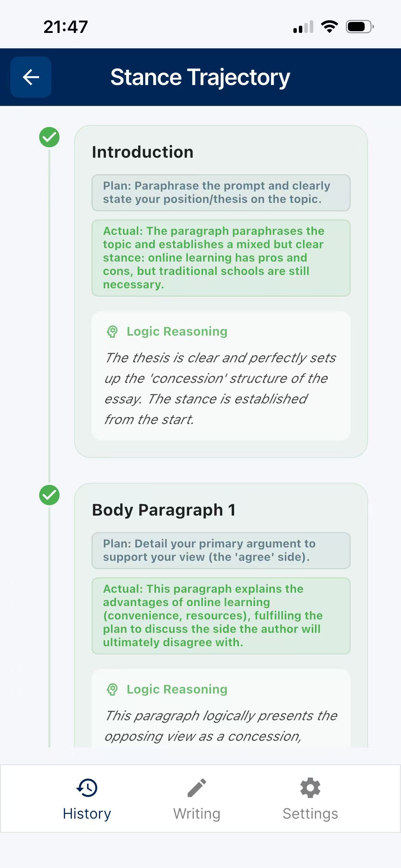The image size is (401, 868).
Task: Open the Settings tab
Action: [x=310, y=799]
